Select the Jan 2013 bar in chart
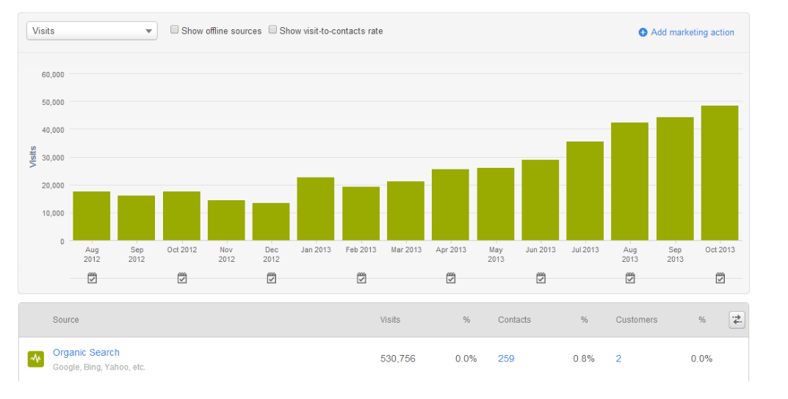This screenshot has height=399, width=788. 316,209
